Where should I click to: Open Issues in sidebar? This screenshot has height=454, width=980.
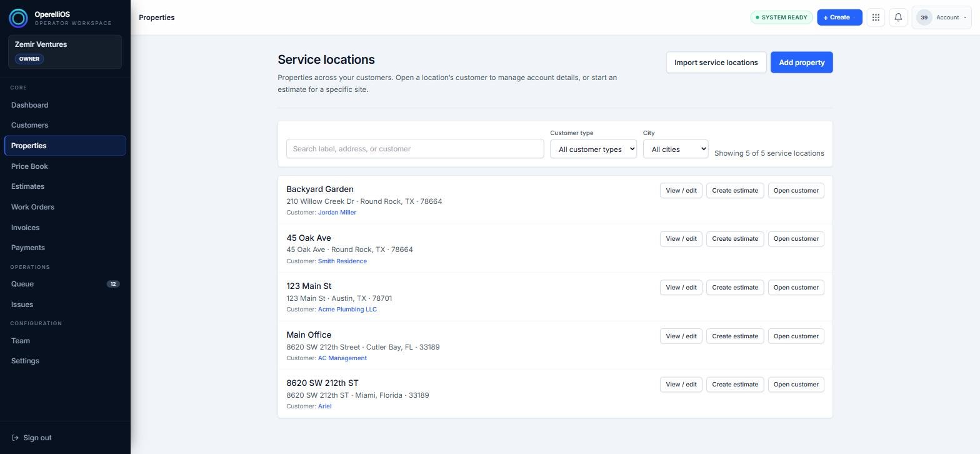65,305
